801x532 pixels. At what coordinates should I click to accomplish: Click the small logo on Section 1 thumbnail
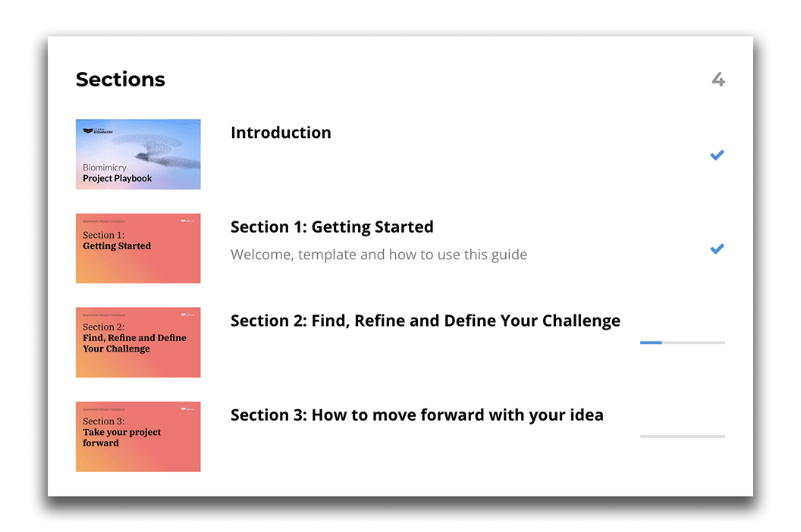pyautogui.click(x=187, y=221)
